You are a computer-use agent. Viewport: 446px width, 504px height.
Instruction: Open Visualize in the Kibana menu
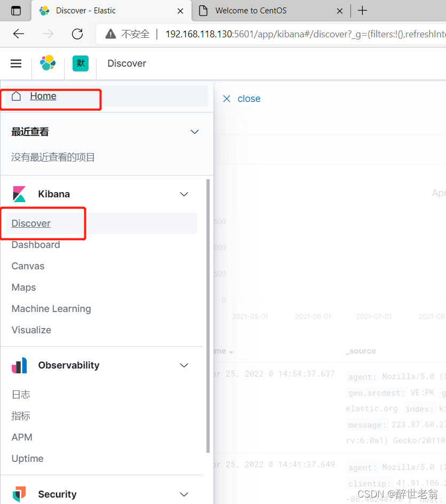click(x=31, y=330)
